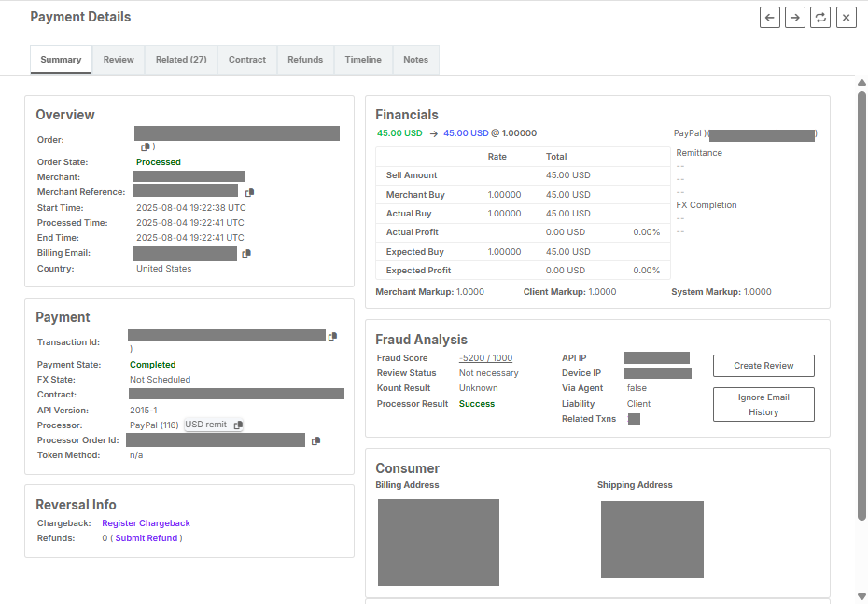Refresh the payment details via the refresh icon

click(x=819, y=17)
